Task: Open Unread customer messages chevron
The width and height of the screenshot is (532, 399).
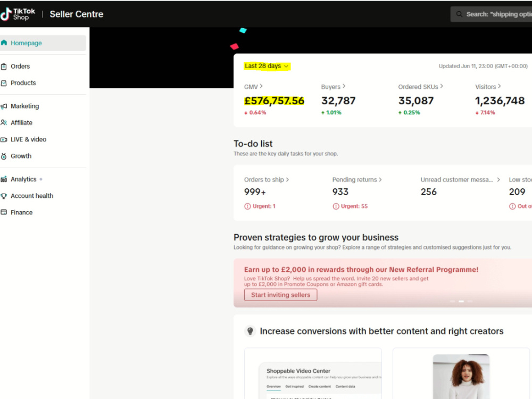Action: [498, 179]
